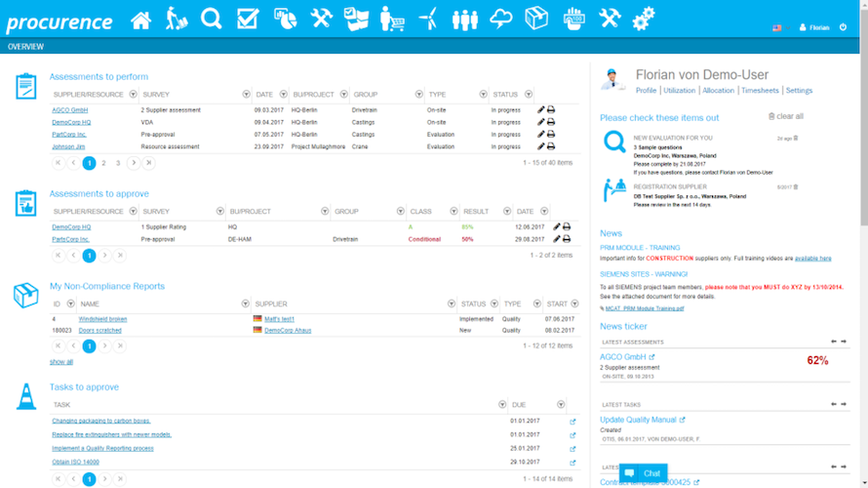The width and height of the screenshot is (868, 488).
Task: Open the Implement a Quality Reporting process task
Action: [x=103, y=449]
